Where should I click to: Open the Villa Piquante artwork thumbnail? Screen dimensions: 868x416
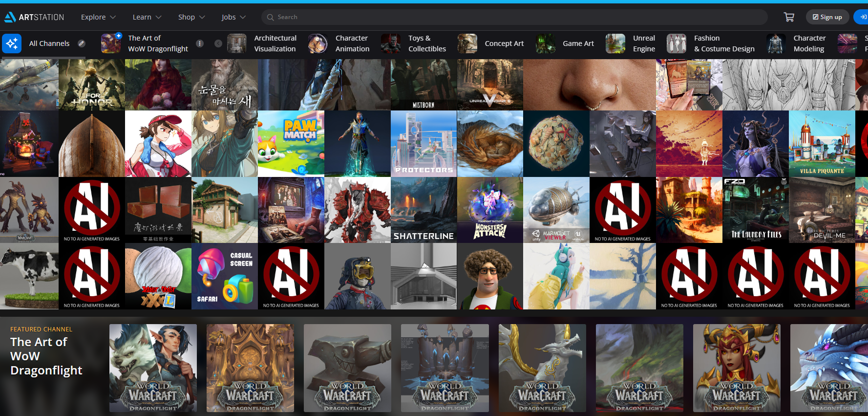point(822,143)
